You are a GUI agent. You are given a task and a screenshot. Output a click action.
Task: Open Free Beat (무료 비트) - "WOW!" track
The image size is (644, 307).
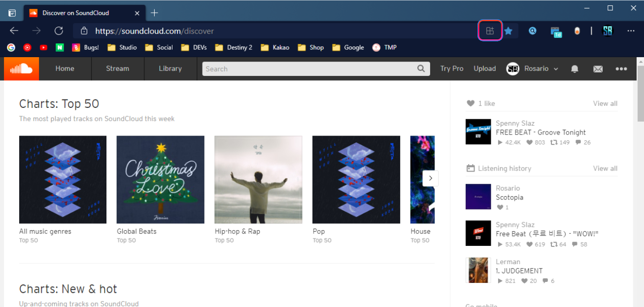pyautogui.click(x=547, y=234)
